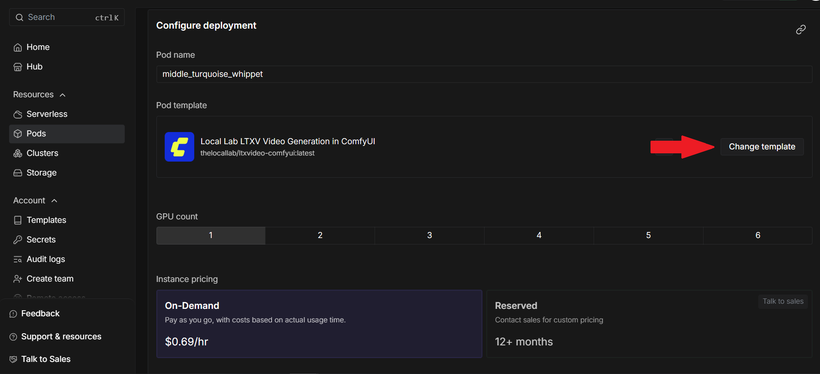This screenshot has width=820, height=374.
Task: Set GPU count to 6
Action: pos(758,235)
